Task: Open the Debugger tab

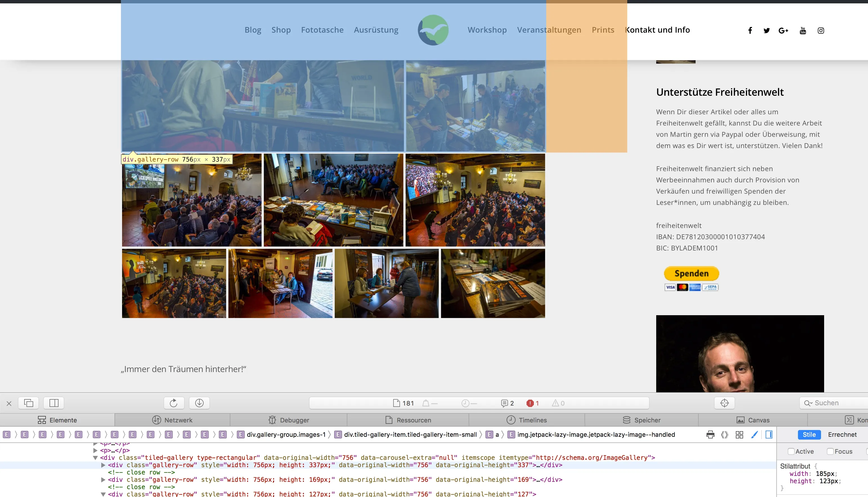Action: point(289,420)
